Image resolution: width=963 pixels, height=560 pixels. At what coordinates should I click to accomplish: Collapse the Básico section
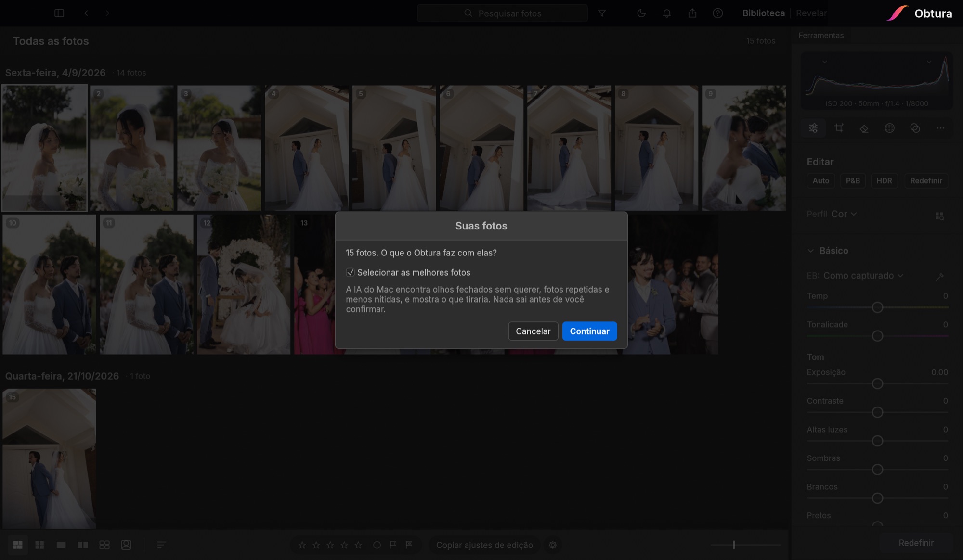click(810, 251)
